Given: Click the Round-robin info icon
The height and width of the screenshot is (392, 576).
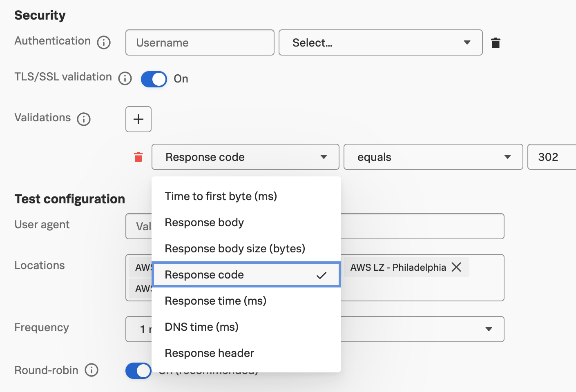Looking at the screenshot, I should click(92, 370).
